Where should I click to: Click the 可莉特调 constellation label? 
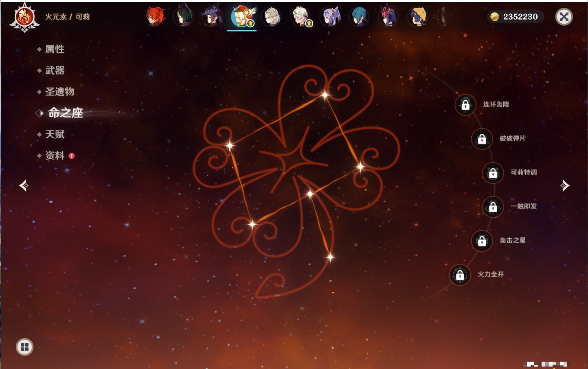(524, 172)
